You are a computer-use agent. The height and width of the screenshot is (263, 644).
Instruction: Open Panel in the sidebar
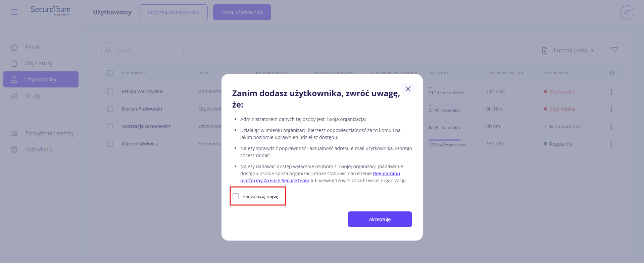[32, 47]
